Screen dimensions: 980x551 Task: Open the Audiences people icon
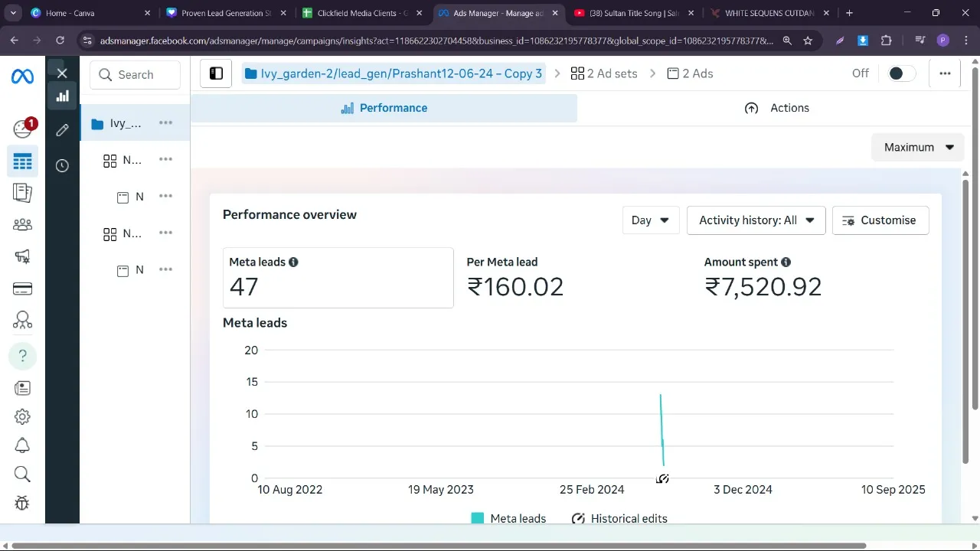pyautogui.click(x=22, y=225)
